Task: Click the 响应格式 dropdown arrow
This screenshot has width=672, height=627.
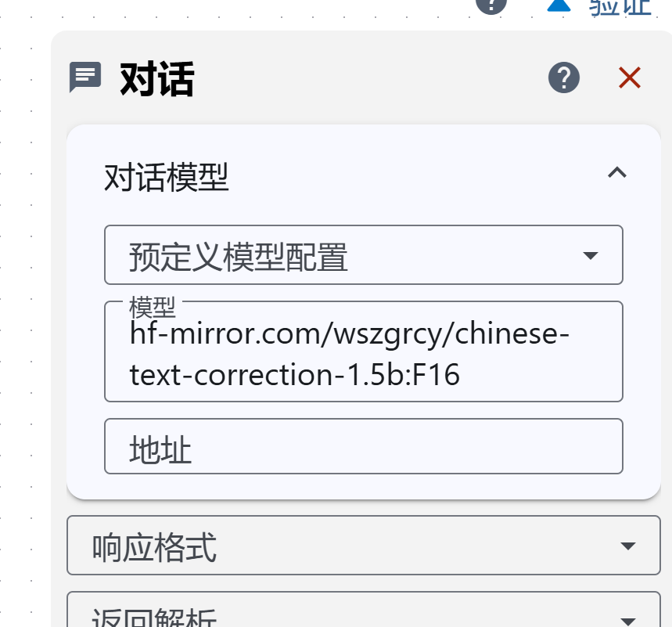Action: click(627, 546)
